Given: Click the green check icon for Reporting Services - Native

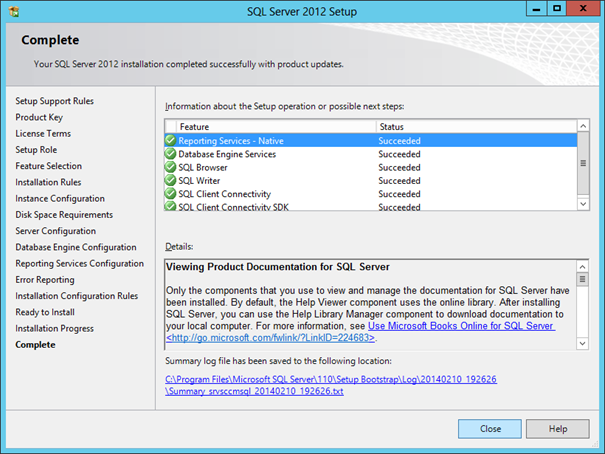Looking at the screenshot, I should [170, 140].
